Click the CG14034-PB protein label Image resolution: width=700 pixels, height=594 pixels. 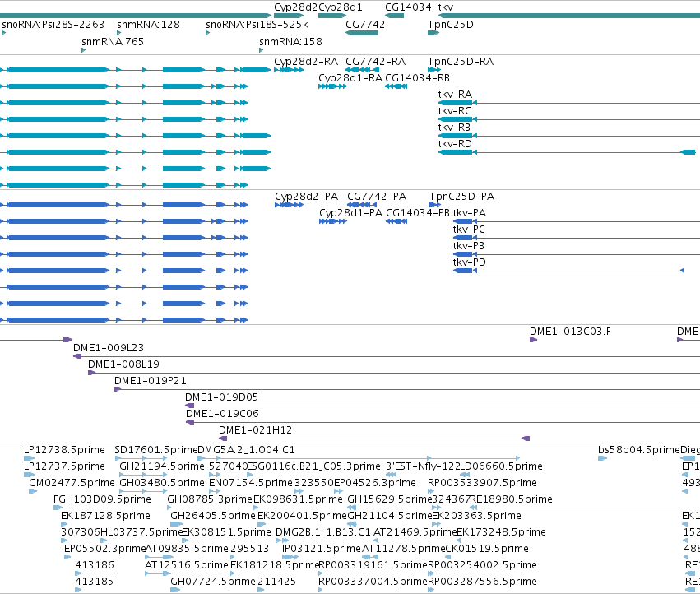418,213
